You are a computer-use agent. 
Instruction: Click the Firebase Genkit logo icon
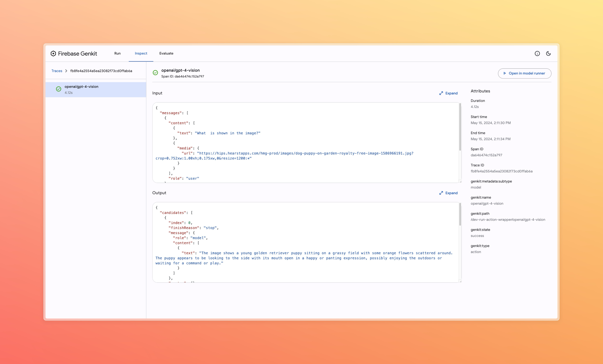coord(53,54)
